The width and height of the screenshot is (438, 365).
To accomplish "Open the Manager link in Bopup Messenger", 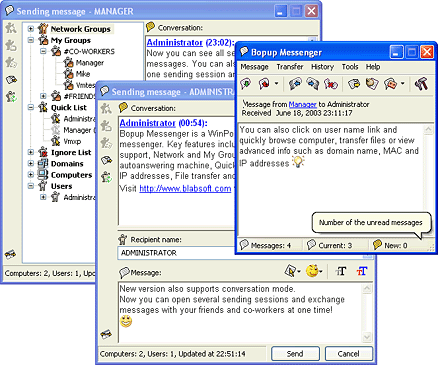I will pyautogui.click(x=303, y=104).
